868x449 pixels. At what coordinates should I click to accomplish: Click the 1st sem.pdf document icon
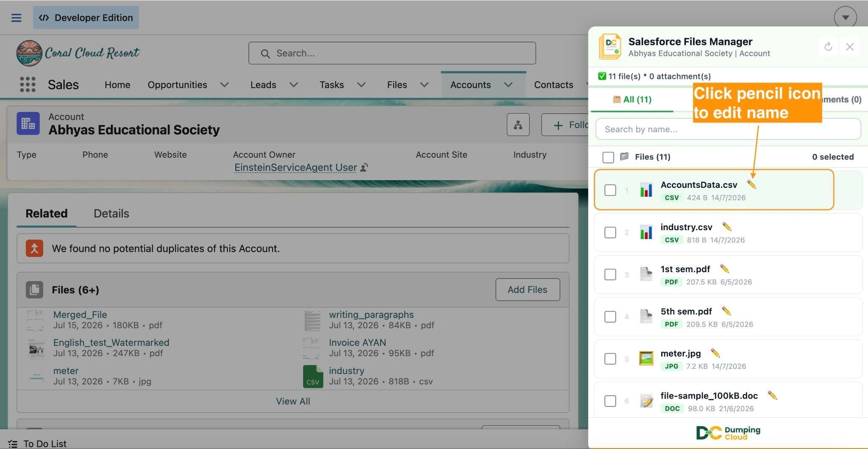tap(646, 274)
